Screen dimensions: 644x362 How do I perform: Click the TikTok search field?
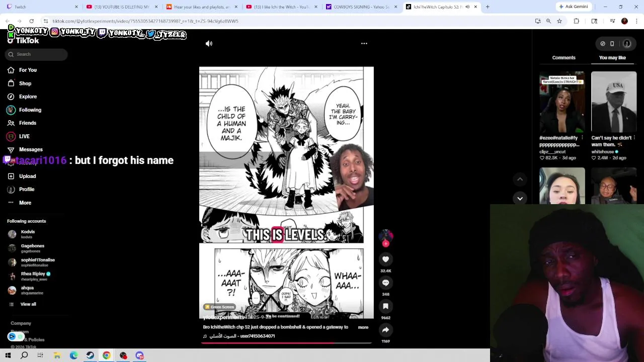tap(36, 54)
